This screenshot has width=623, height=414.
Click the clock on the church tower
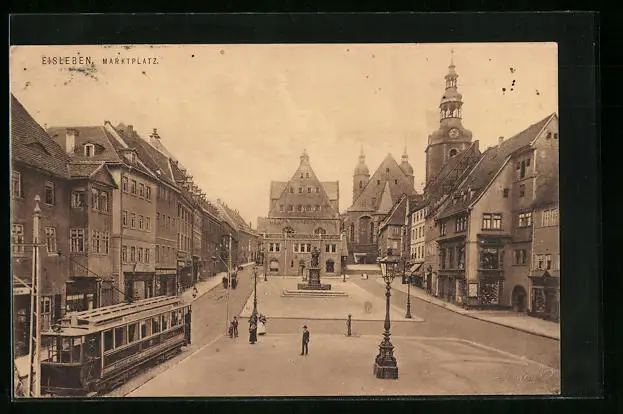point(453,133)
